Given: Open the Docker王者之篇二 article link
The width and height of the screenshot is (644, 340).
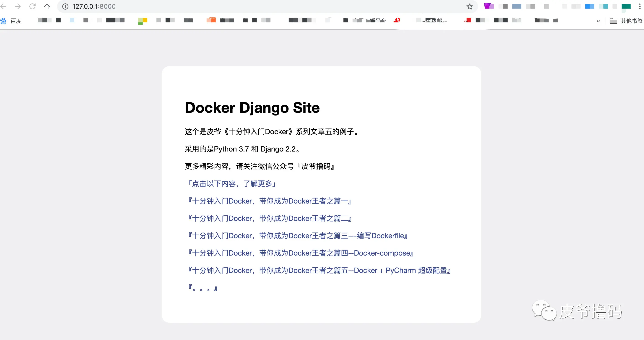Looking at the screenshot, I should pyautogui.click(x=270, y=218).
